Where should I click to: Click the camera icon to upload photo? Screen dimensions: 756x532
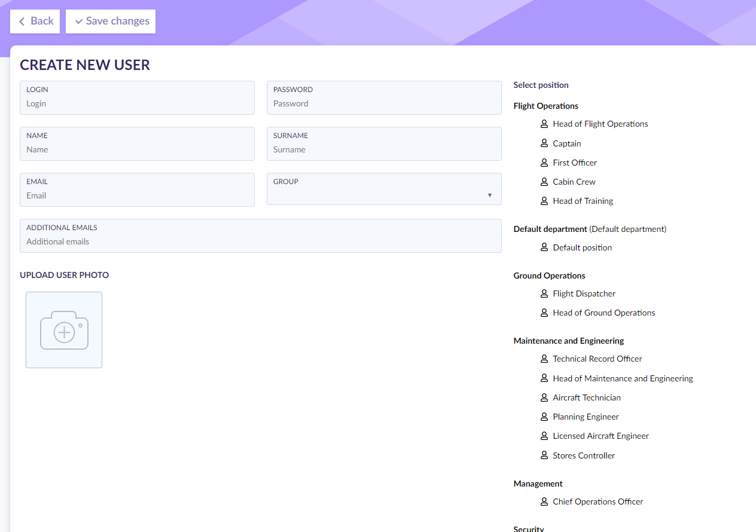(64, 330)
